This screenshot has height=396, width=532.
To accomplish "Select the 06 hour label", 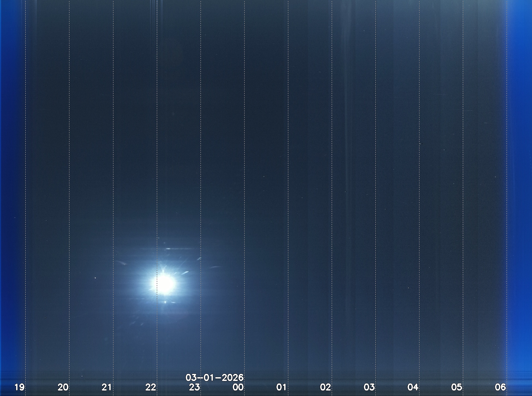I will pyautogui.click(x=500, y=387).
